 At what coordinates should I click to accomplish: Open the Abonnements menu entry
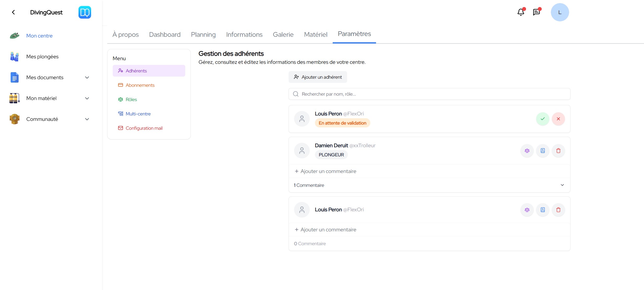coord(140,85)
